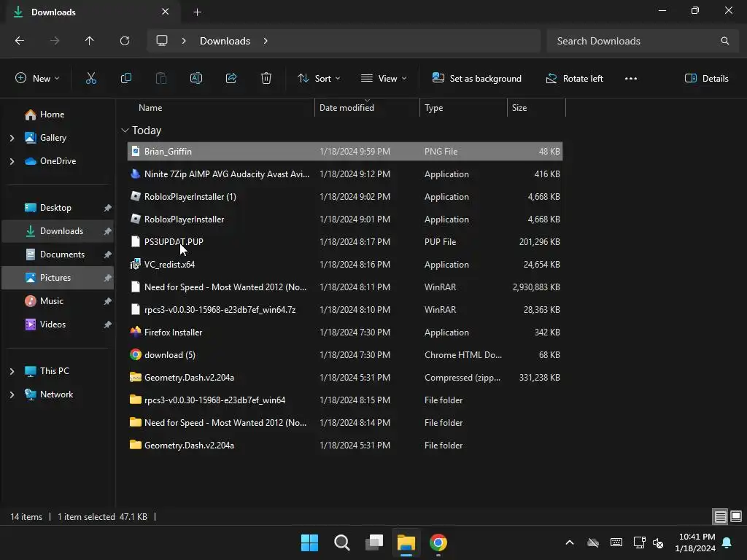This screenshot has width=747, height=560.
Task: Open the View dropdown
Action: [384, 79]
